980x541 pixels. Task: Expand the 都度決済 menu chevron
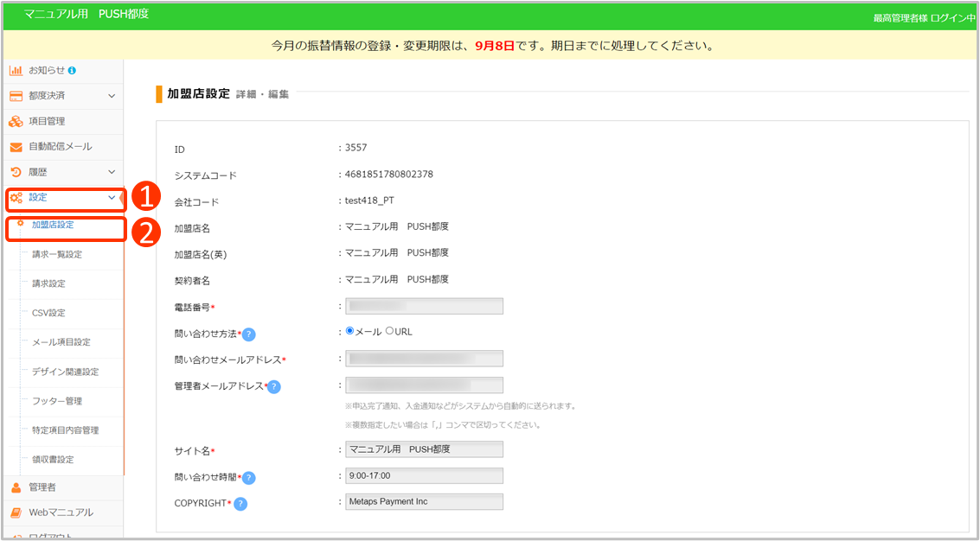click(x=111, y=96)
